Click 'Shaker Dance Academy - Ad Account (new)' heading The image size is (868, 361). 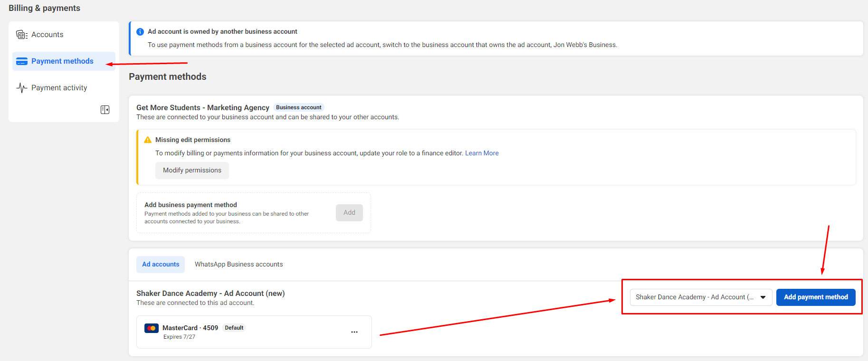210,294
